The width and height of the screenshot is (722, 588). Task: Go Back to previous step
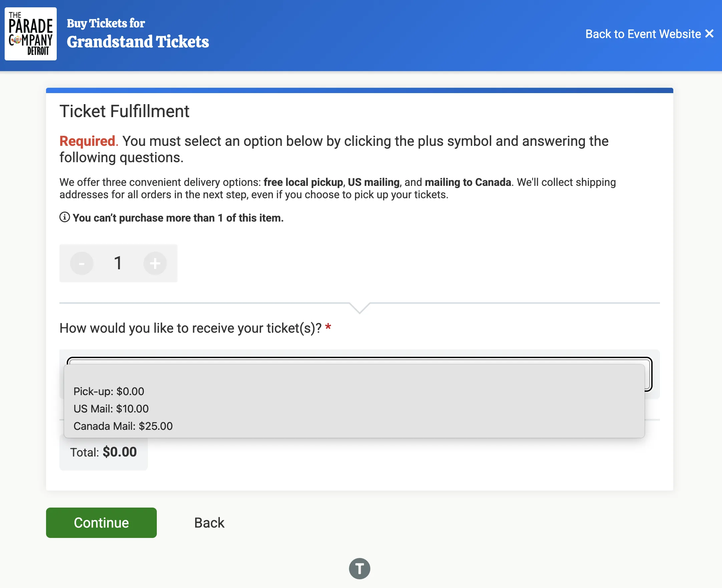tap(209, 522)
